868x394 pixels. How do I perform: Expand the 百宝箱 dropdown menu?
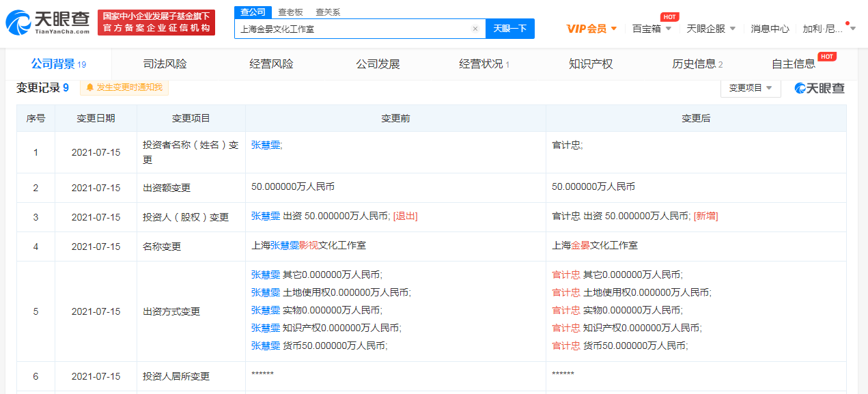652,29
